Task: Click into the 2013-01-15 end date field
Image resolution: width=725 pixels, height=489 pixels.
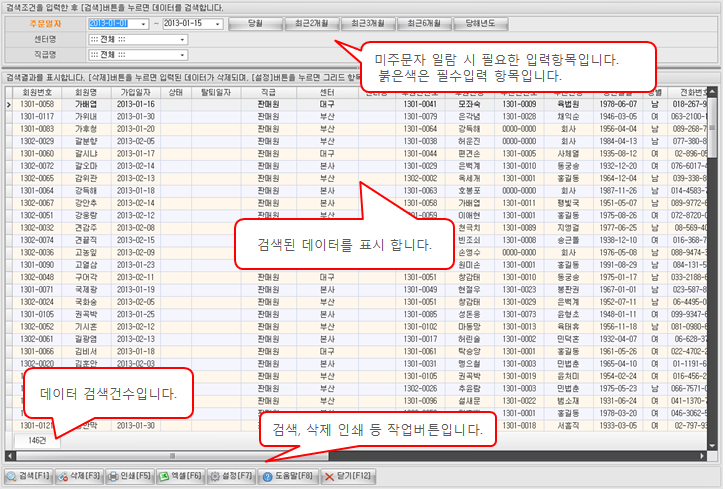Action: (187, 24)
